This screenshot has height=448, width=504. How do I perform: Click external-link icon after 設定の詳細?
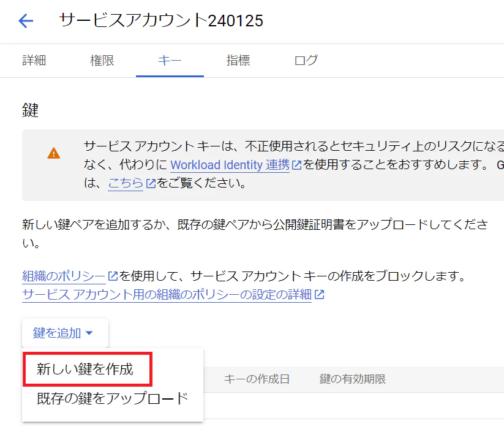pyautogui.click(x=319, y=295)
